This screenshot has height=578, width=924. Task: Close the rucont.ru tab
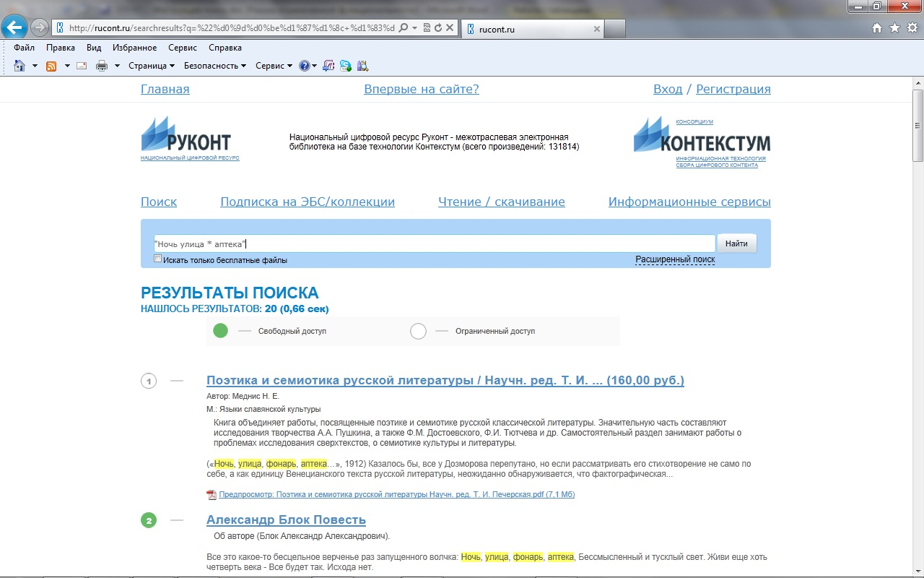pyautogui.click(x=596, y=29)
